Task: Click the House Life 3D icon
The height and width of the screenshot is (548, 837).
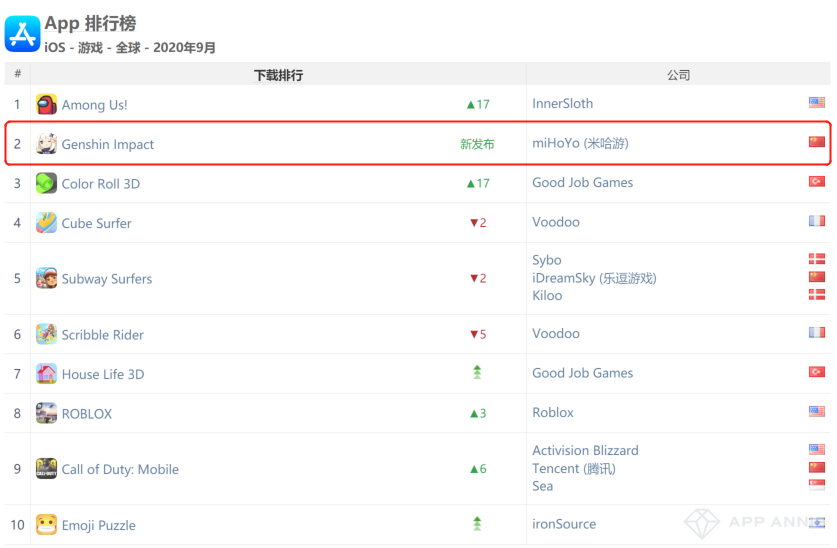Action: coord(46,374)
